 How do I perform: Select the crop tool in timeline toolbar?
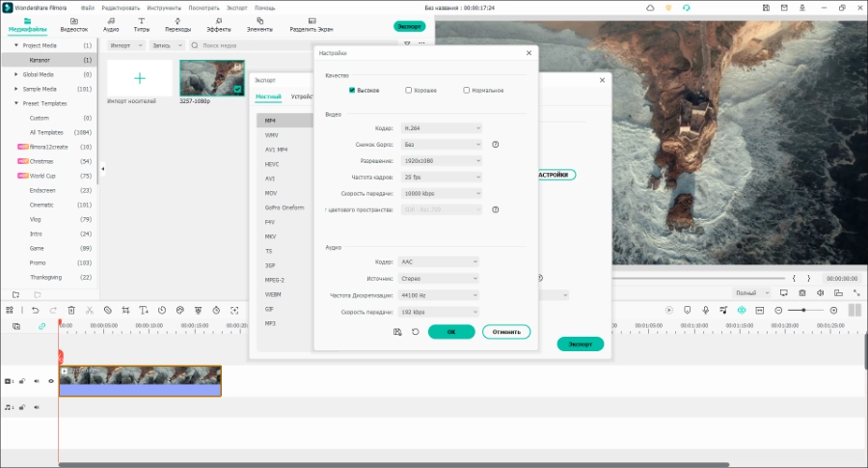[125, 311]
